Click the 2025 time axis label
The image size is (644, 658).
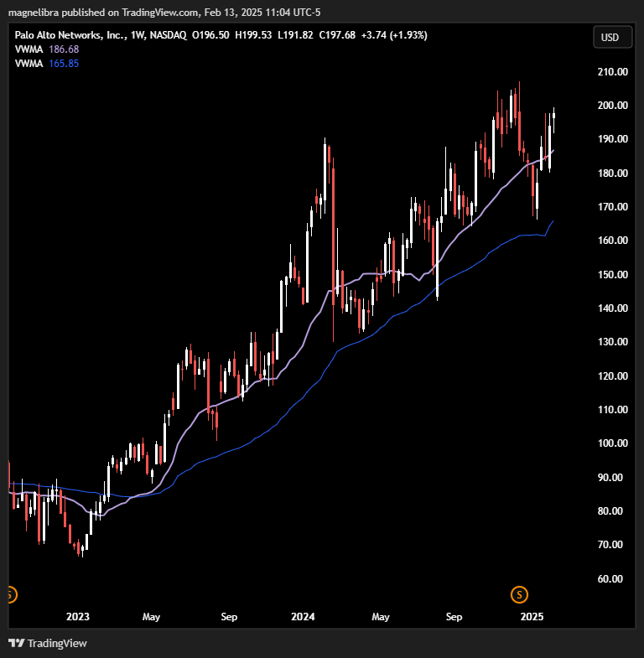click(532, 616)
